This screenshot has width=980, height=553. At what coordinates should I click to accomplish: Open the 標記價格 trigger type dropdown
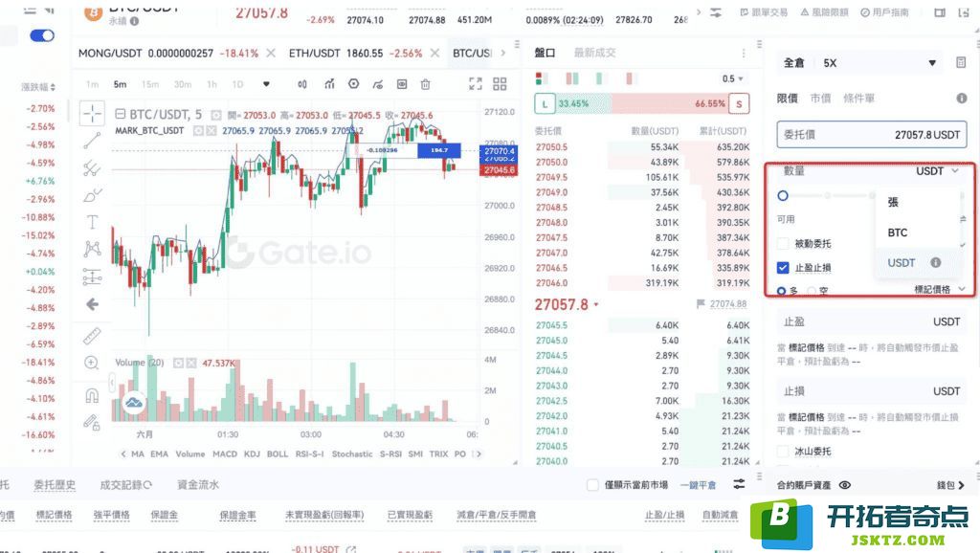[x=940, y=289]
